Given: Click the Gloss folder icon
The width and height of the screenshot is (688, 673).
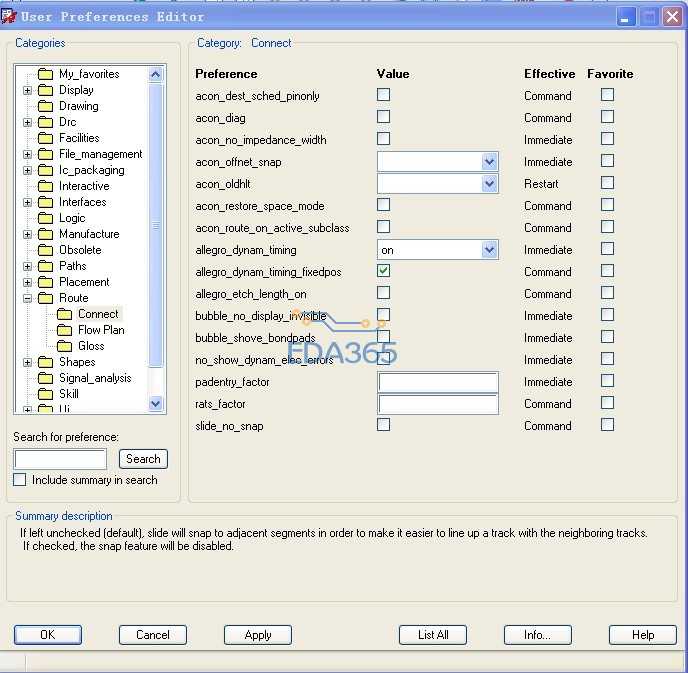Looking at the screenshot, I should click(x=64, y=346).
